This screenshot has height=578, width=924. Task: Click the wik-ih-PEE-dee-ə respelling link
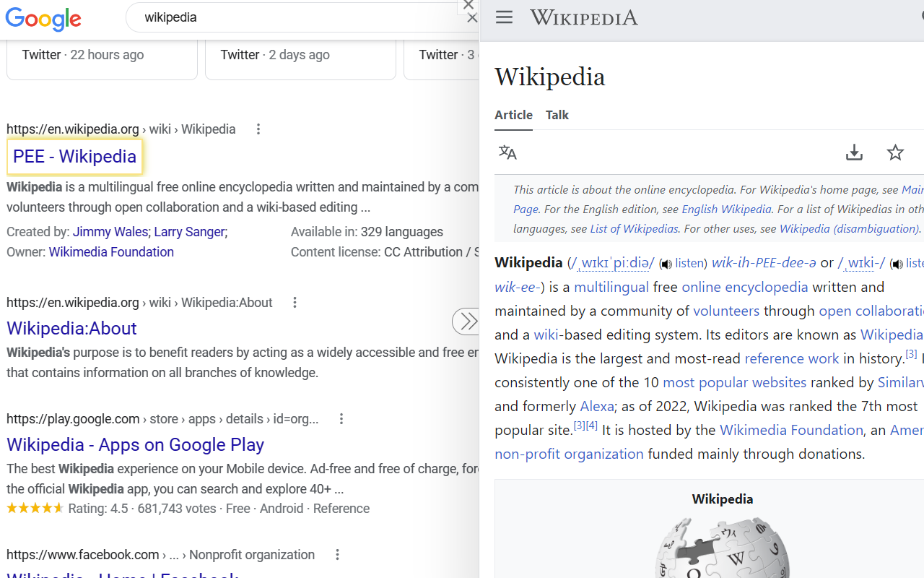[x=764, y=263]
